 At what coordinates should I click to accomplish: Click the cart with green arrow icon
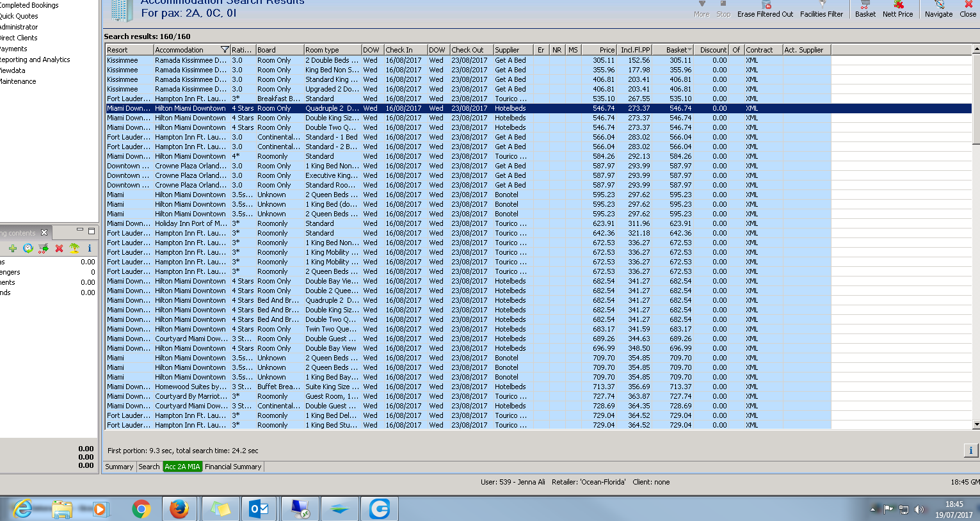(44, 248)
